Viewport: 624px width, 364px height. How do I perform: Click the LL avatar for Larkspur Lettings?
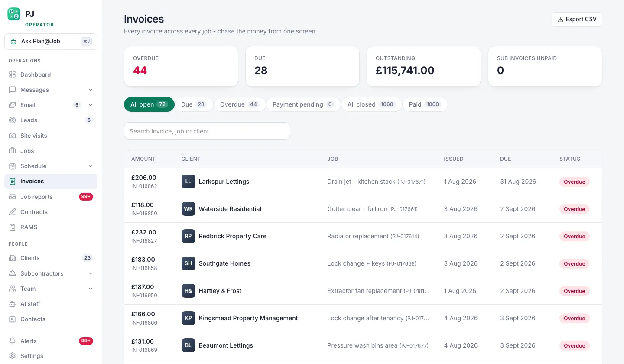(x=188, y=182)
